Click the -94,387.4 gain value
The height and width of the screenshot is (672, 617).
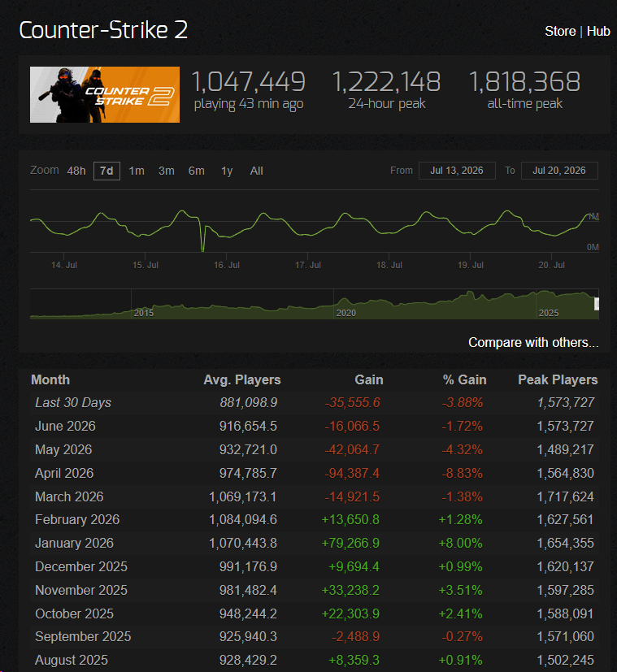click(352, 473)
